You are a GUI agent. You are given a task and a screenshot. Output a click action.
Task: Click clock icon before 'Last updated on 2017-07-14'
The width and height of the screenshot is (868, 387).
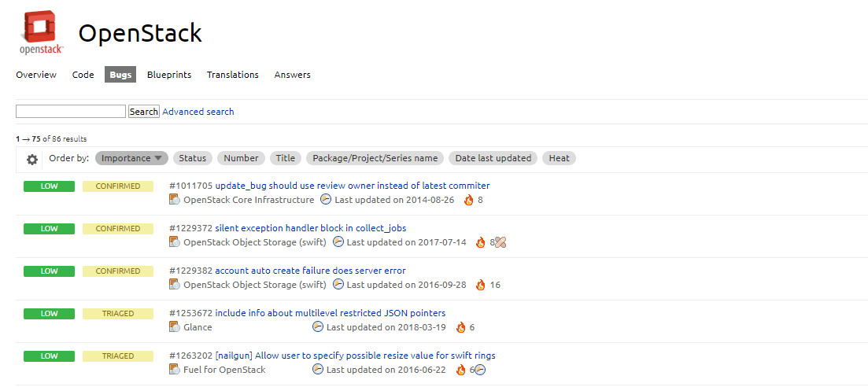338,242
